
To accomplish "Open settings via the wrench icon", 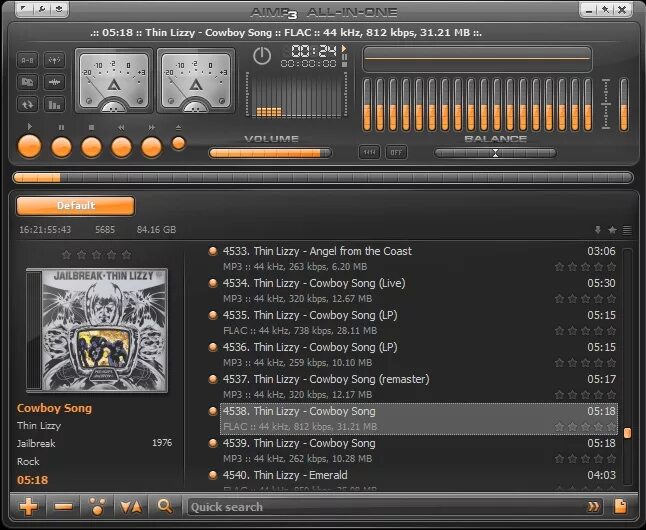I will click(x=42, y=9).
